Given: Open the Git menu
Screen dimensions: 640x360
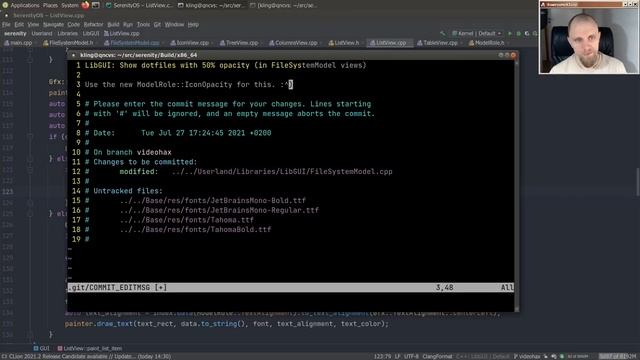Looking at the screenshot, I should click(157, 24).
